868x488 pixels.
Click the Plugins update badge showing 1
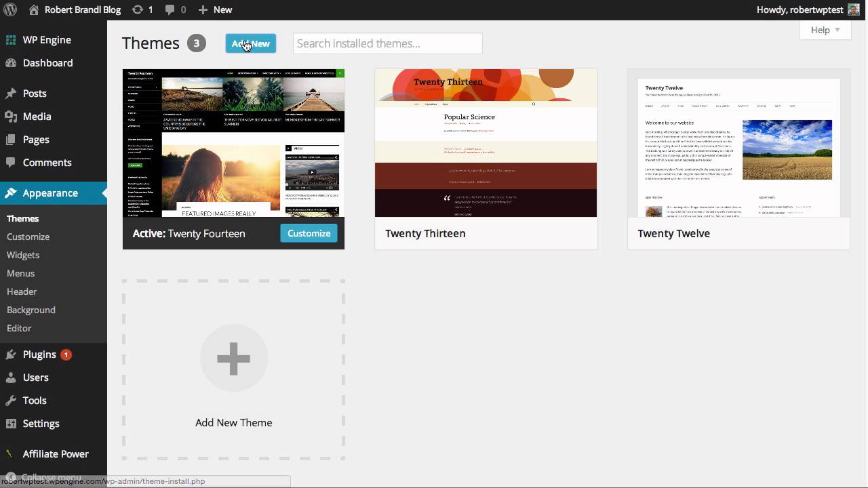pyautogui.click(x=66, y=354)
